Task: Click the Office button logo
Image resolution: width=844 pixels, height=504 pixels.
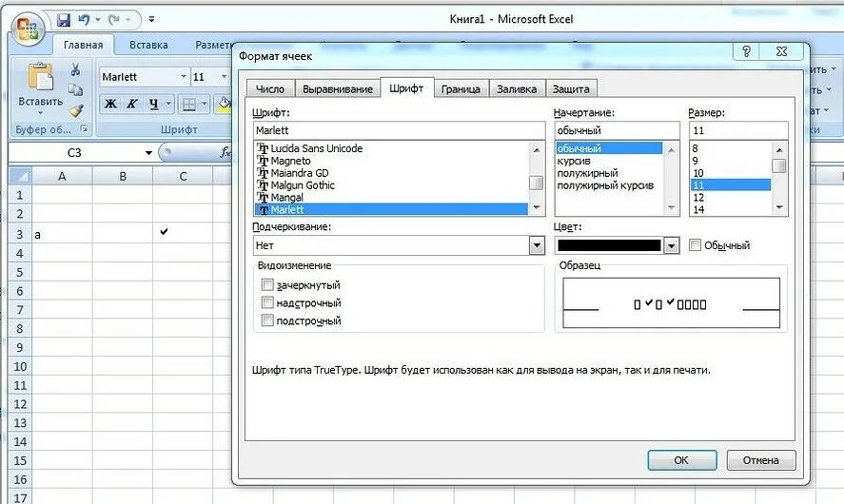Action: 28,29
